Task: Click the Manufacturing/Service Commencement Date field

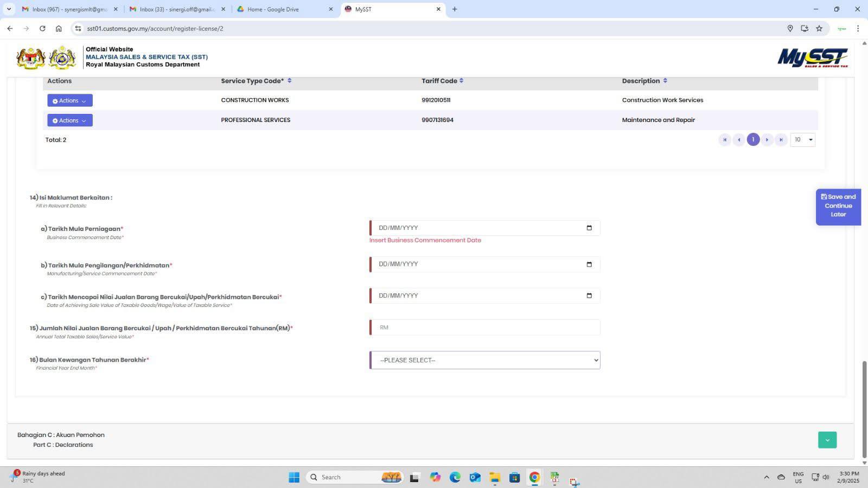Action: [485, 265]
